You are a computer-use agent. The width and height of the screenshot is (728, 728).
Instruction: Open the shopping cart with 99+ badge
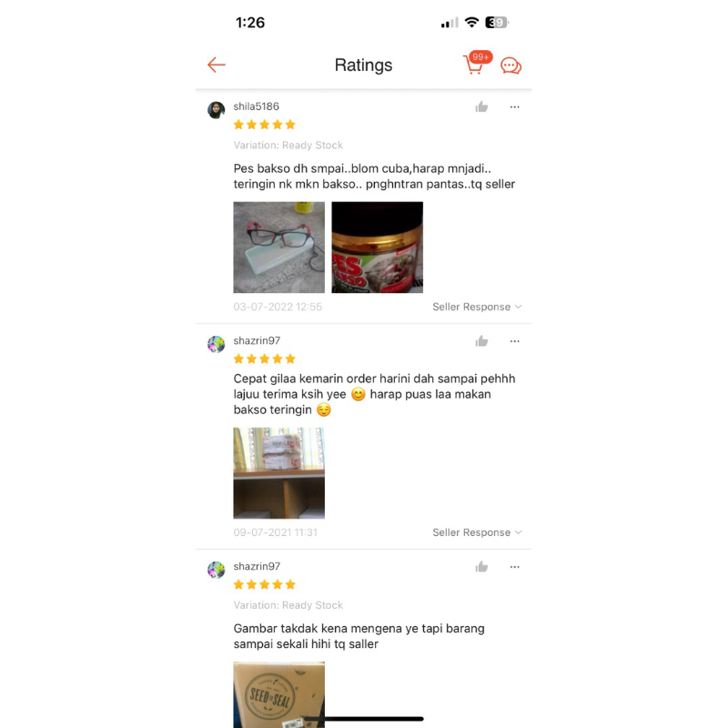coord(477,63)
